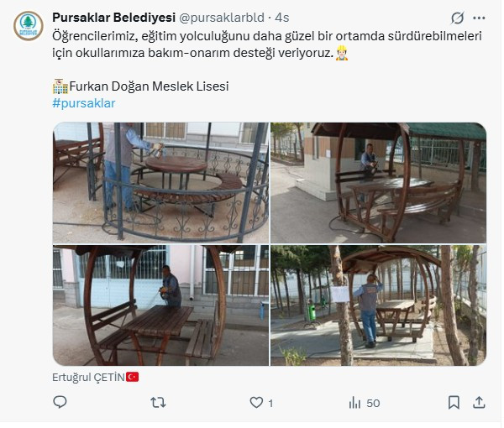This screenshot has height=428, width=504.
Task: Click the like count number
Action: click(x=270, y=404)
